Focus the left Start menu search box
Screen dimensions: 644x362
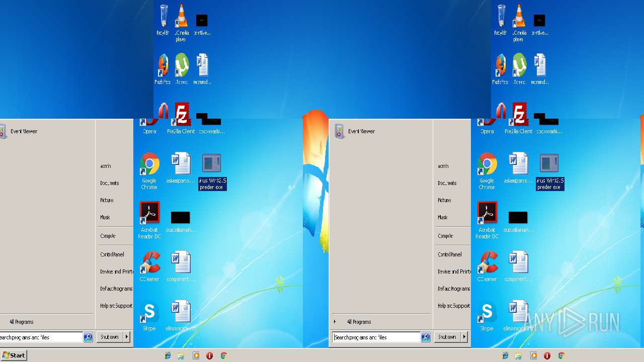coord(41,337)
